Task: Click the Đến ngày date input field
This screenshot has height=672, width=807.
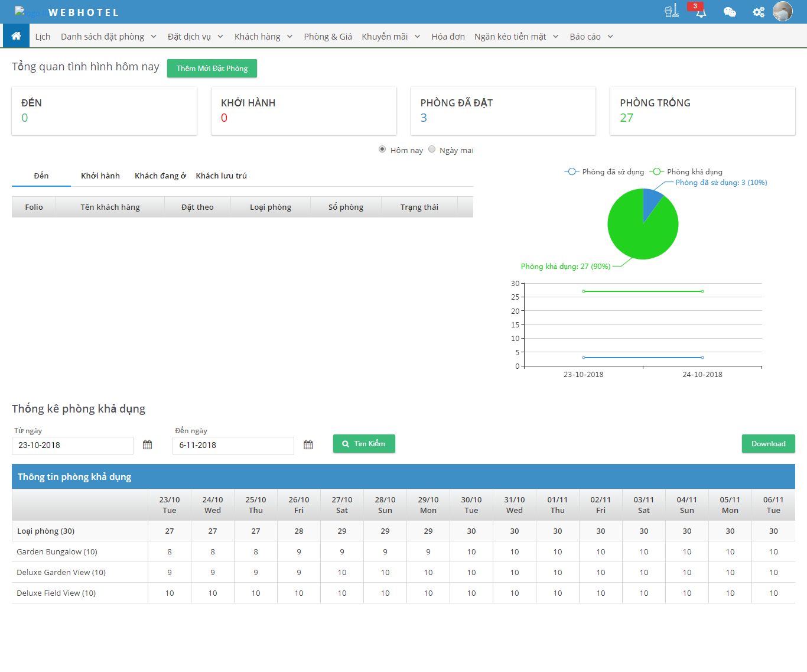Action: click(233, 446)
